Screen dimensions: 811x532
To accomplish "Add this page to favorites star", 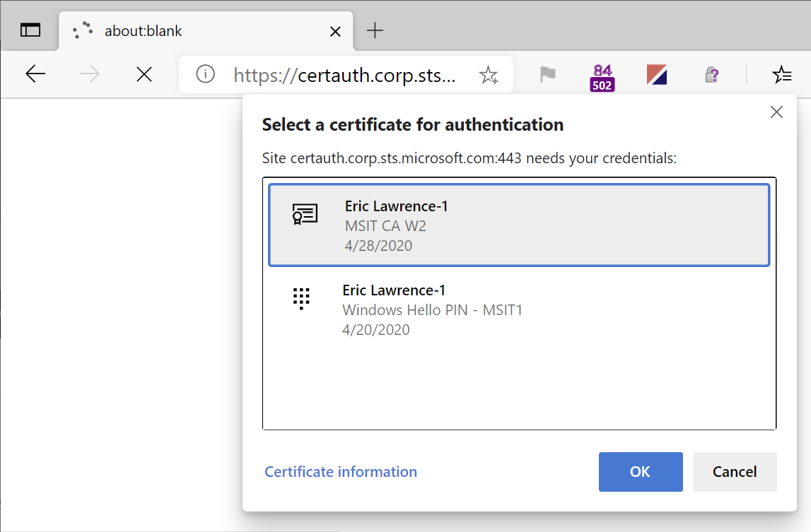I will [x=488, y=75].
